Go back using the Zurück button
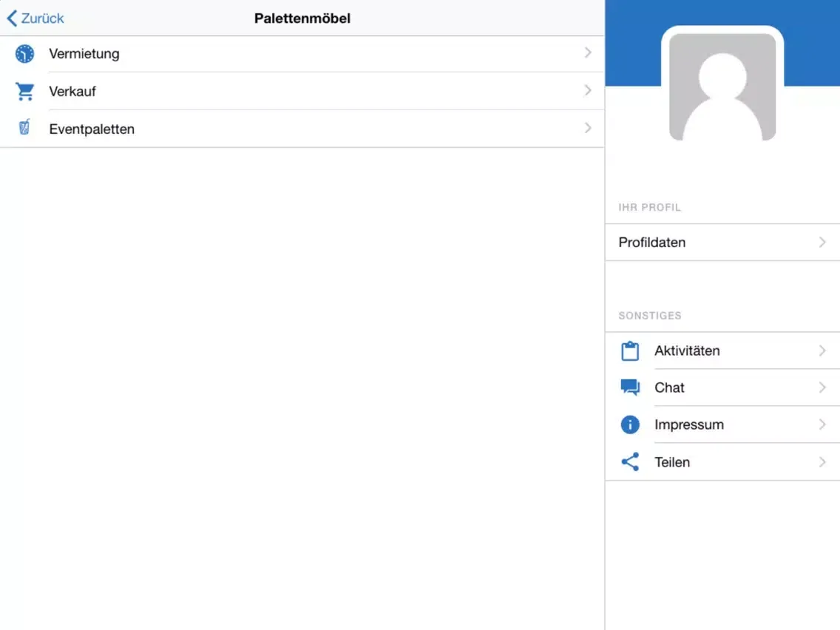Screen dimensions: 840x630 pos(35,18)
